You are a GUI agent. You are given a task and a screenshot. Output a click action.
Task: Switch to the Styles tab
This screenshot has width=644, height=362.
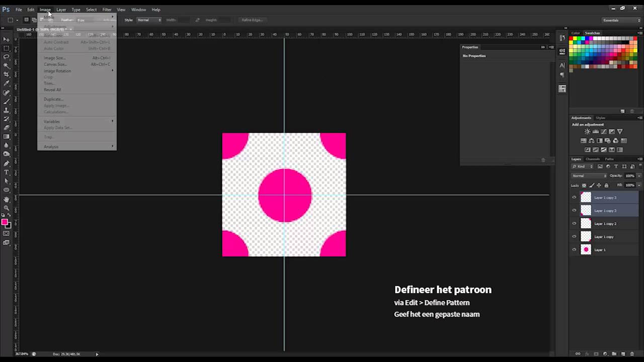pyautogui.click(x=600, y=118)
